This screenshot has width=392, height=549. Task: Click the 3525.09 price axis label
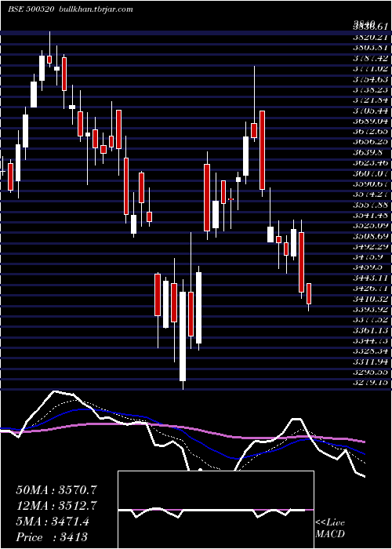point(370,226)
